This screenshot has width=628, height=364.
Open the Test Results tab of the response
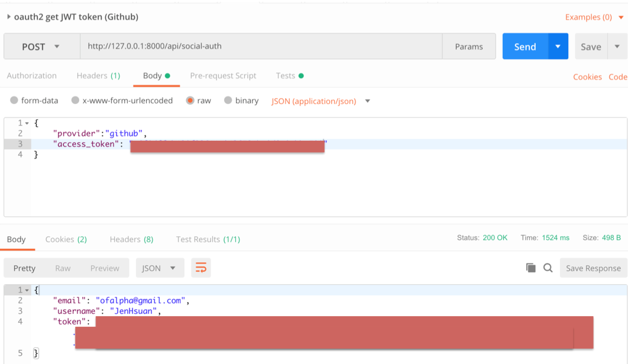pyautogui.click(x=207, y=239)
